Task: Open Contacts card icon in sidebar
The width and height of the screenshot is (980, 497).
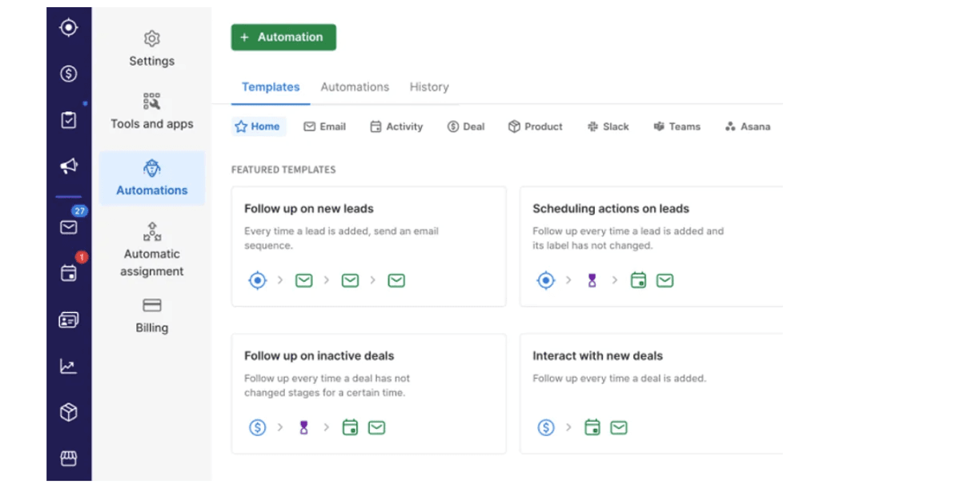Action: click(x=69, y=320)
